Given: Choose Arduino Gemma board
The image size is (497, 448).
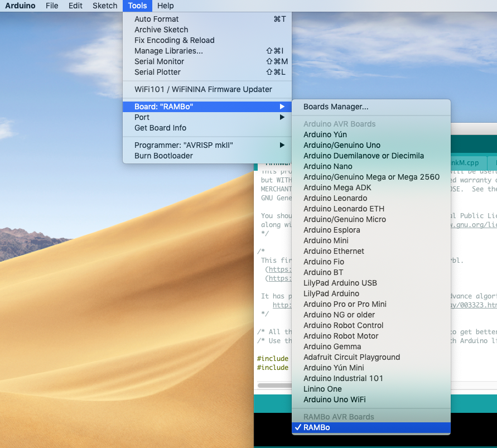Looking at the screenshot, I should (x=371, y=346).
